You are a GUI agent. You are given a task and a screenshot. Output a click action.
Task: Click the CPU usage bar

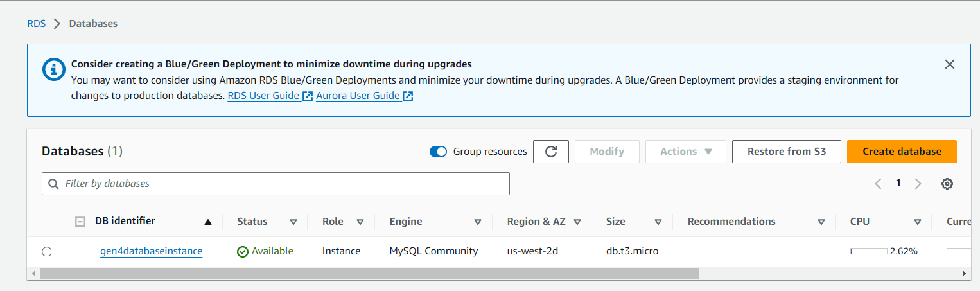pyautogui.click(x=869, y=251)
